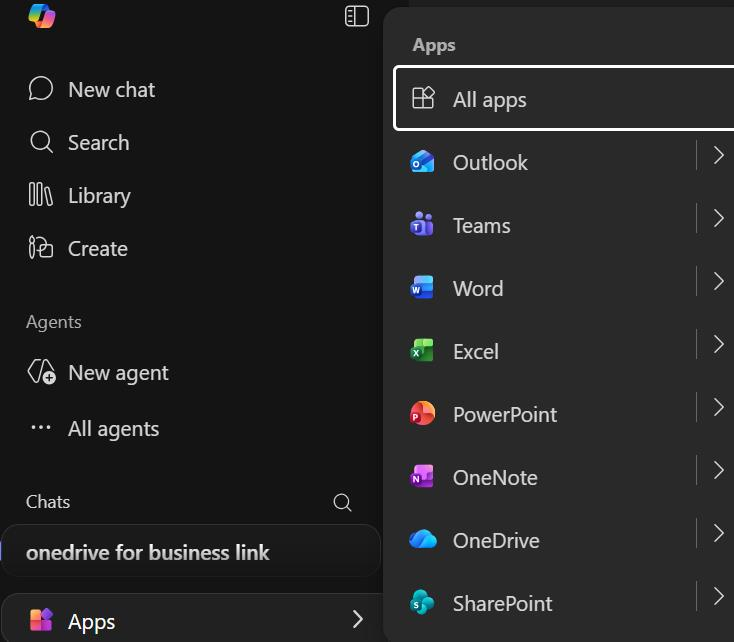The height and width of the screenshot is (642, 734).
Task: Open the OneNote menu entry label
Action: click(495, 478)
